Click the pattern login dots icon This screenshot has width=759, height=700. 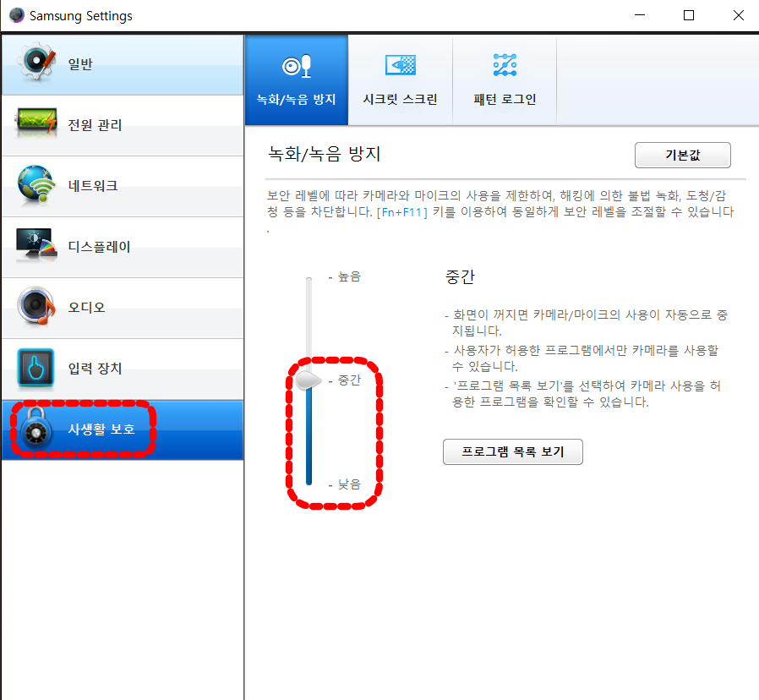pos(505,65)
